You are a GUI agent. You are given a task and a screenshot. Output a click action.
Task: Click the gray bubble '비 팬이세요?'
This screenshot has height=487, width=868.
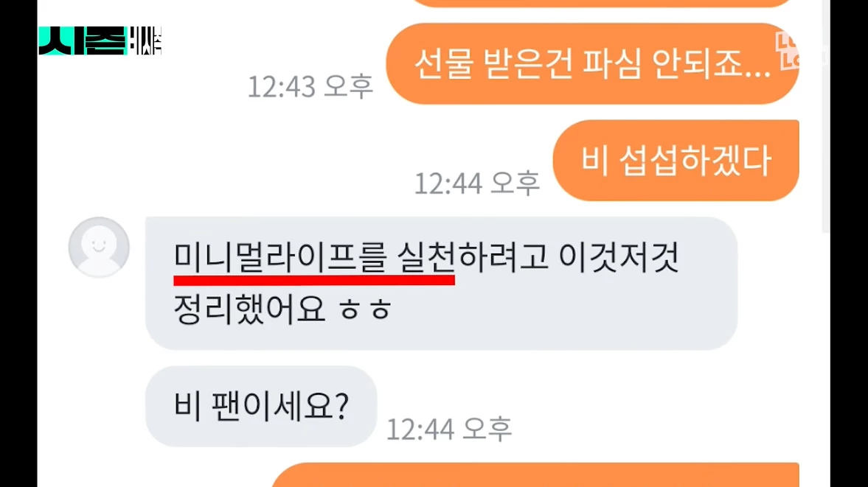[x=261, y=406]
